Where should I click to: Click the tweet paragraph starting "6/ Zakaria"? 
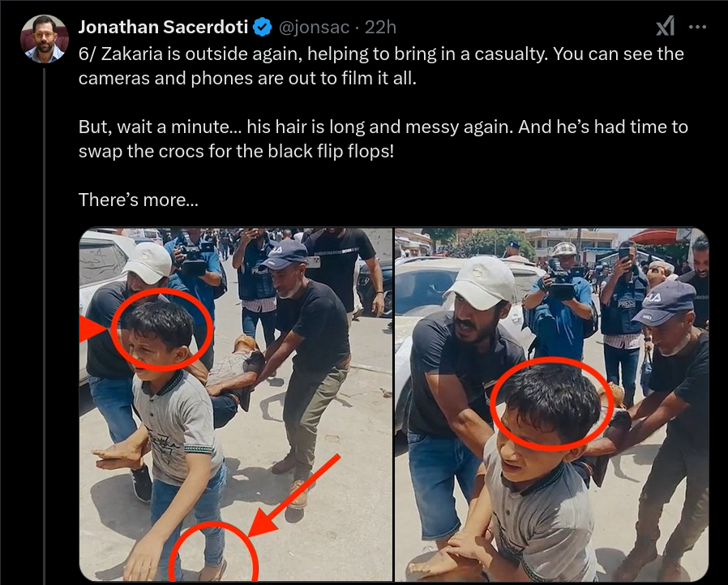coord(381,66)
